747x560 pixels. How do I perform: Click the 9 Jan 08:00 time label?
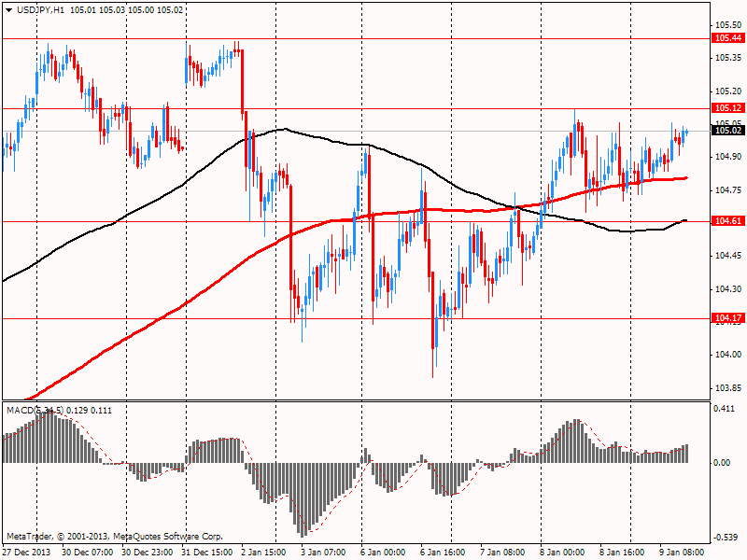(x=682, y=553)
